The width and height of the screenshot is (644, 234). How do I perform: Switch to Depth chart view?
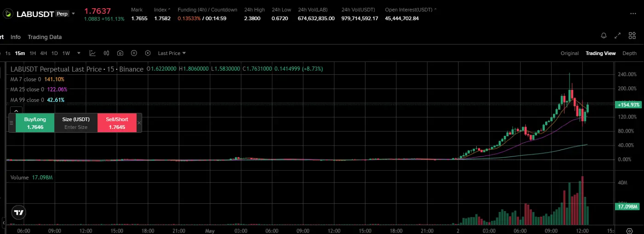click(630, 53)
